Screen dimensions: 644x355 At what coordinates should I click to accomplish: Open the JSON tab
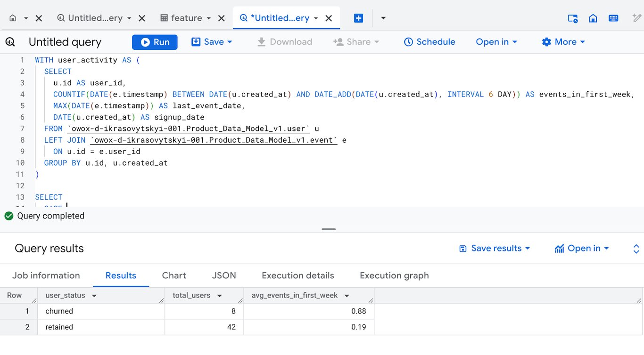224,276
